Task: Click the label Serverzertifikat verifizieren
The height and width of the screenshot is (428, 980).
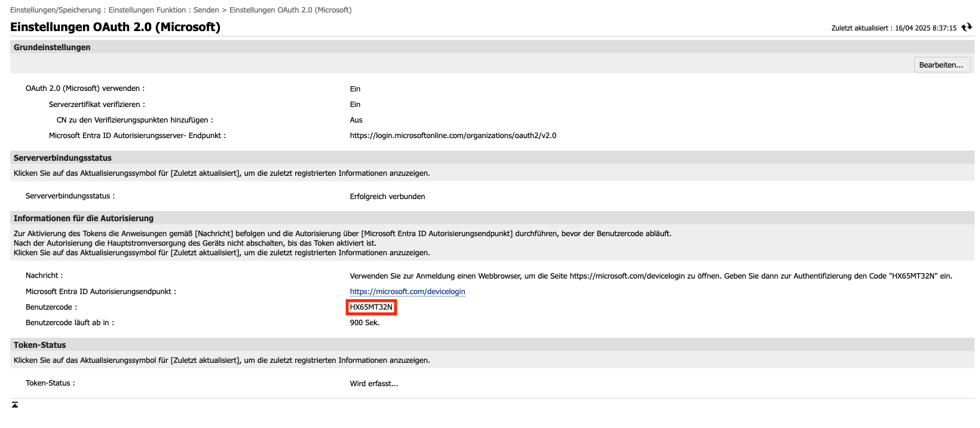Action: point(97,105)
